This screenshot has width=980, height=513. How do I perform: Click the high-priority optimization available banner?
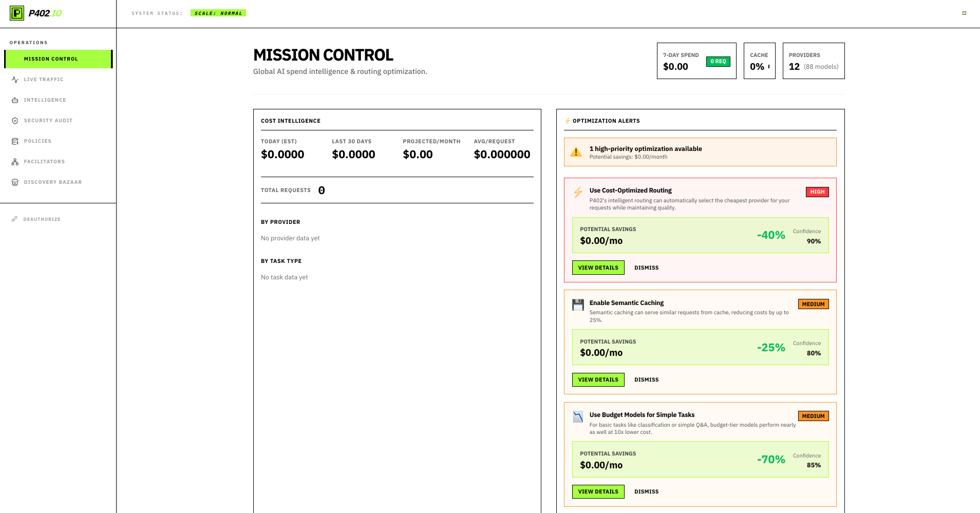pyautogui.click(x=700, y=152)
